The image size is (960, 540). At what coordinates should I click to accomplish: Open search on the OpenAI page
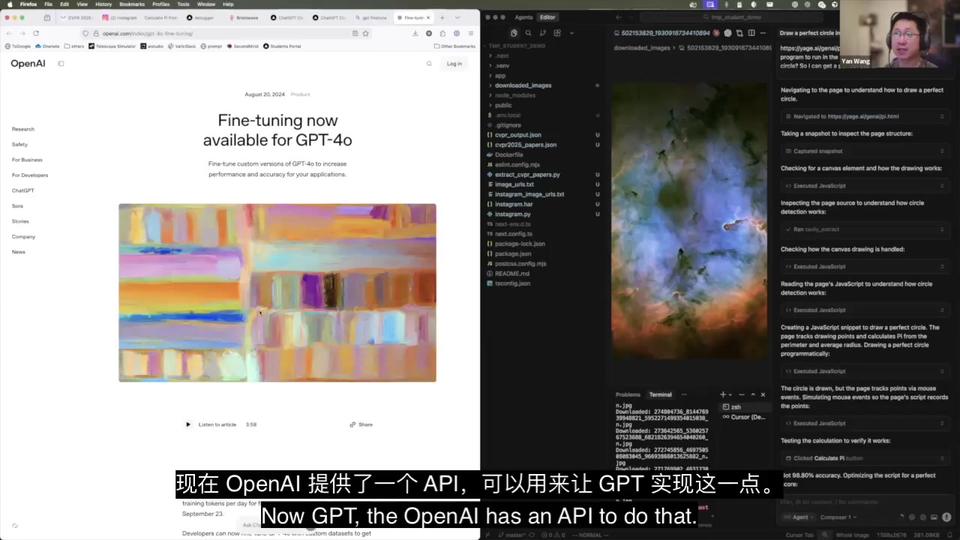[x=429, y=64]
